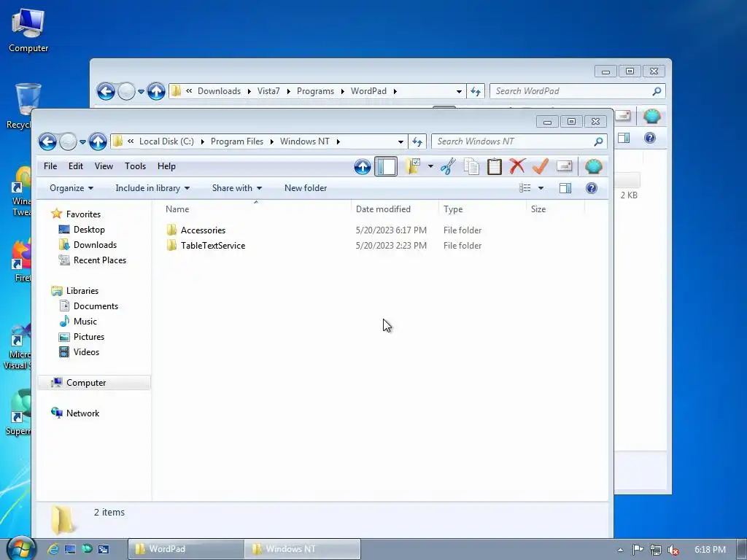Click the Email envelope icon in toolbar

pyautogui.click(x=564, y=166)
